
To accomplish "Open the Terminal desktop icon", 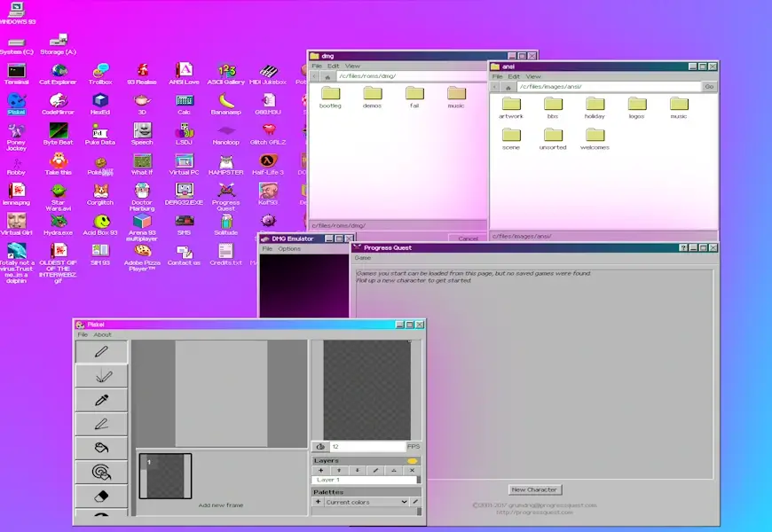I will 16,74.
